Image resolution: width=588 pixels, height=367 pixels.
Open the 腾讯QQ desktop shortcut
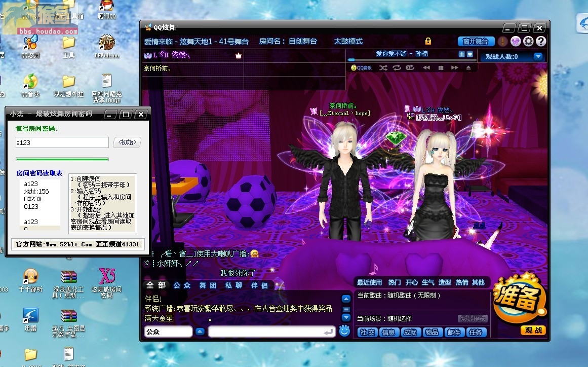pyautogui.click(x=107, y=10)
